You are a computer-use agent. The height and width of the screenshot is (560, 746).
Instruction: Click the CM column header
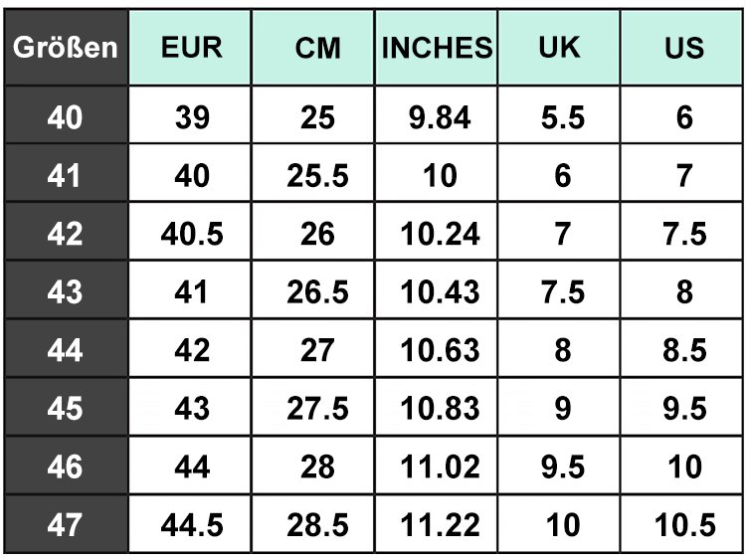pos(313,47)
